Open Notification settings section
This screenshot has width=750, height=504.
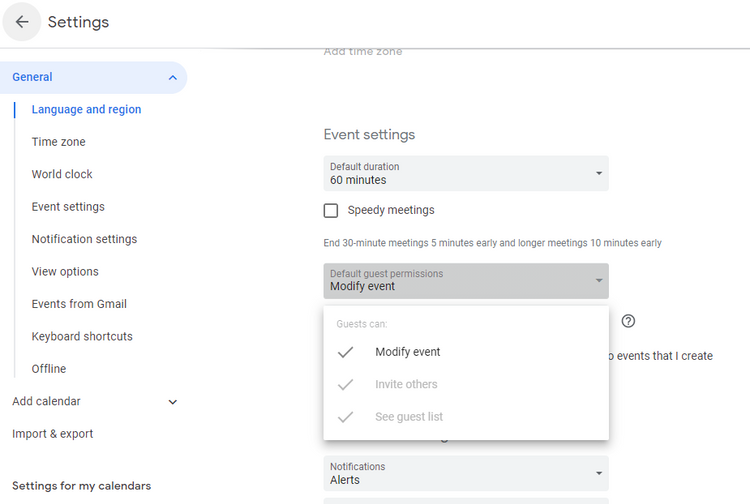click(84, 239)
